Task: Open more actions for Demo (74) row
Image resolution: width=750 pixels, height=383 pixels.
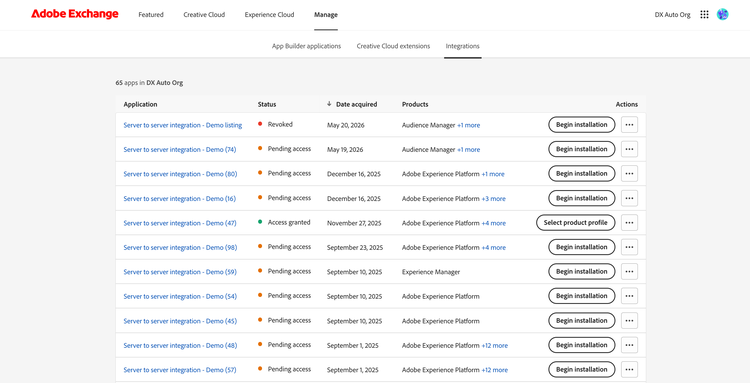Action: (x=629, y=149)
